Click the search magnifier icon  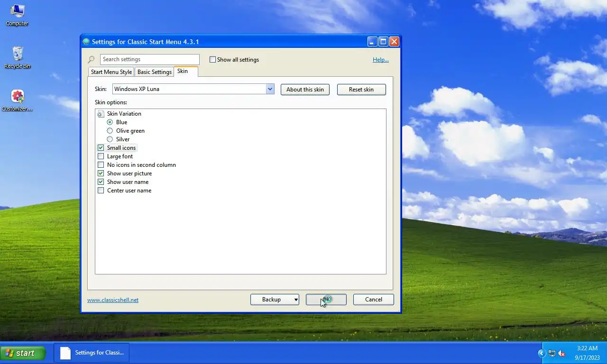(91, 60)
